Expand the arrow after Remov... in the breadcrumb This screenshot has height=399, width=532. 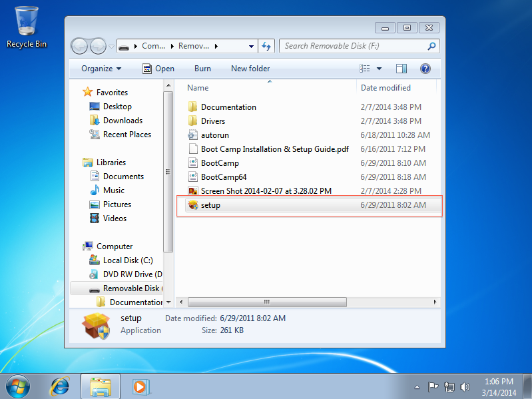pyautogui.click(x=216, y=47)
